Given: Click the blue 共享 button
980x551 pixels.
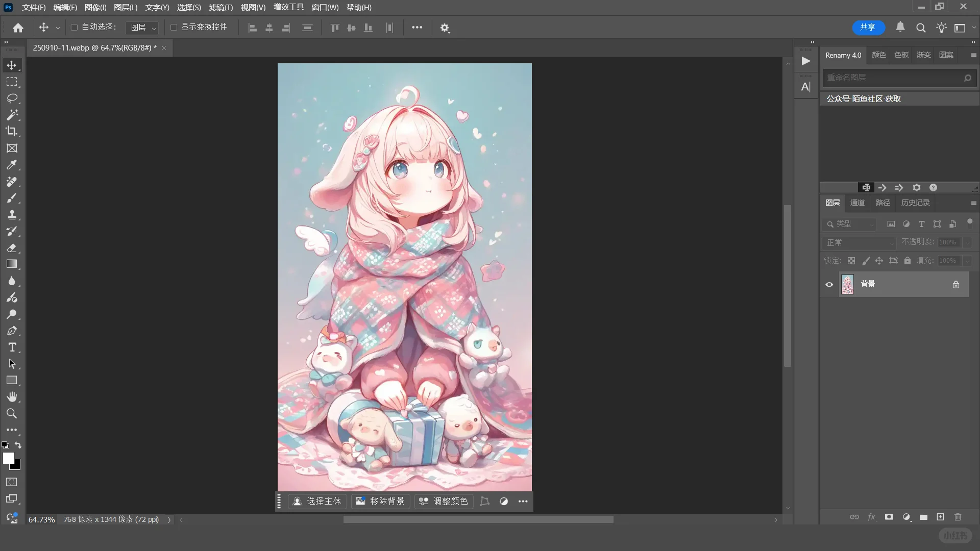Looking at the screenshot, I should [867, 27].
